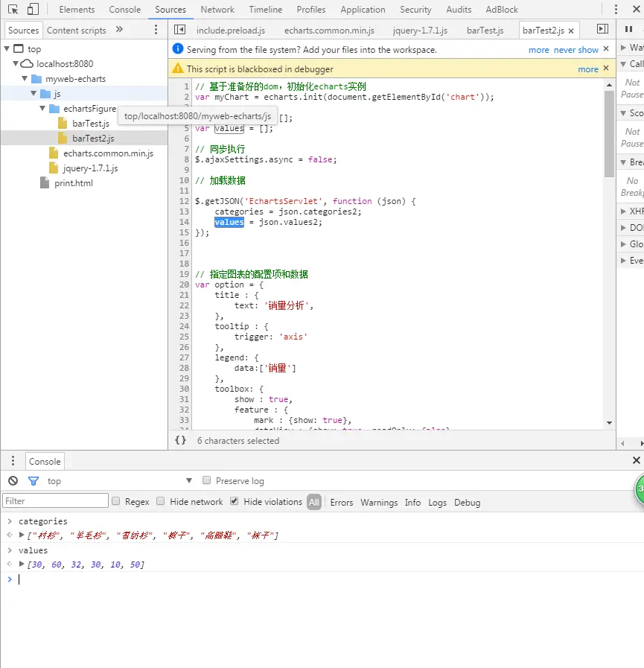Collapse the myweb-echarts folder

tap(25, 78)
